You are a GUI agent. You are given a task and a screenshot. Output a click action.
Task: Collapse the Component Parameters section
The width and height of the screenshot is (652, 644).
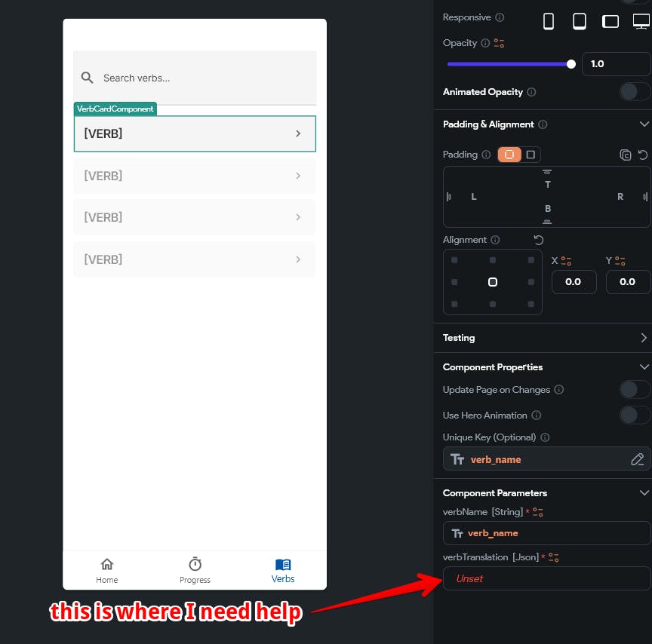tap(644, 492)
